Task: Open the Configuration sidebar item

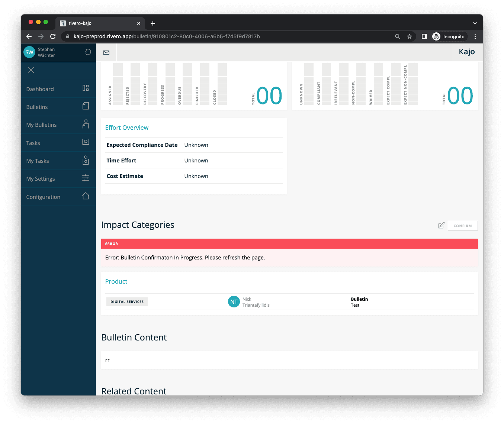Action: [58, 197]
